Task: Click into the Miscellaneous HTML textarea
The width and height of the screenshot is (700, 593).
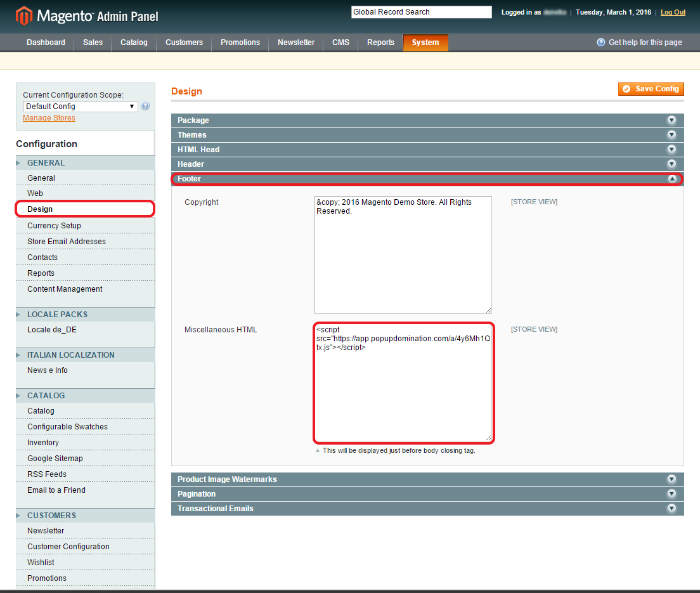Action: 403,382
